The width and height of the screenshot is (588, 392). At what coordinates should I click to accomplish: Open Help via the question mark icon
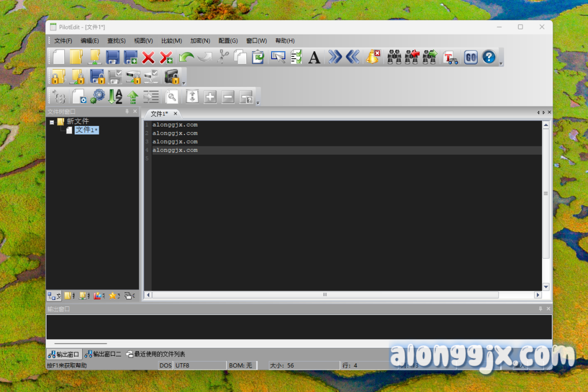489,57
